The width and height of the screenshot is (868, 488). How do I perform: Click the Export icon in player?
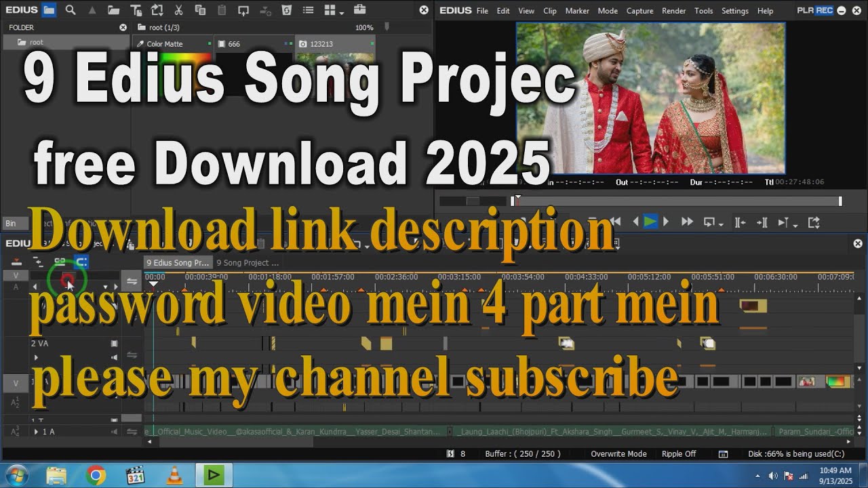814,222
